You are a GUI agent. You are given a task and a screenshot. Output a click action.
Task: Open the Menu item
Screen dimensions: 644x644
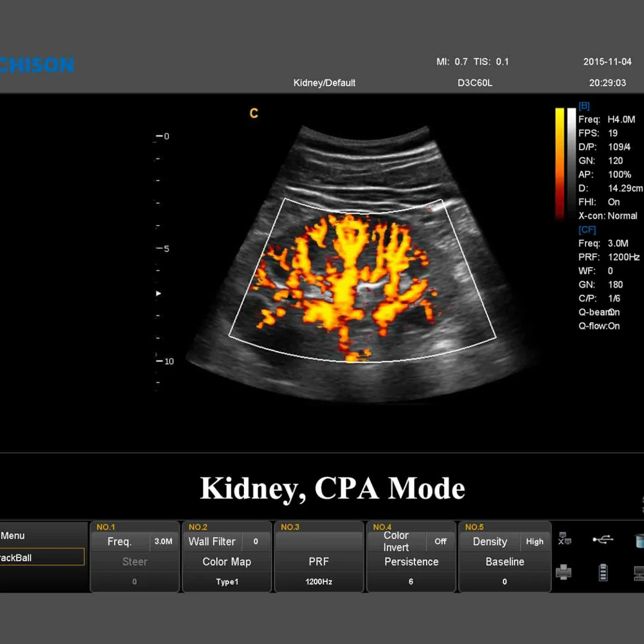[13, 535]
